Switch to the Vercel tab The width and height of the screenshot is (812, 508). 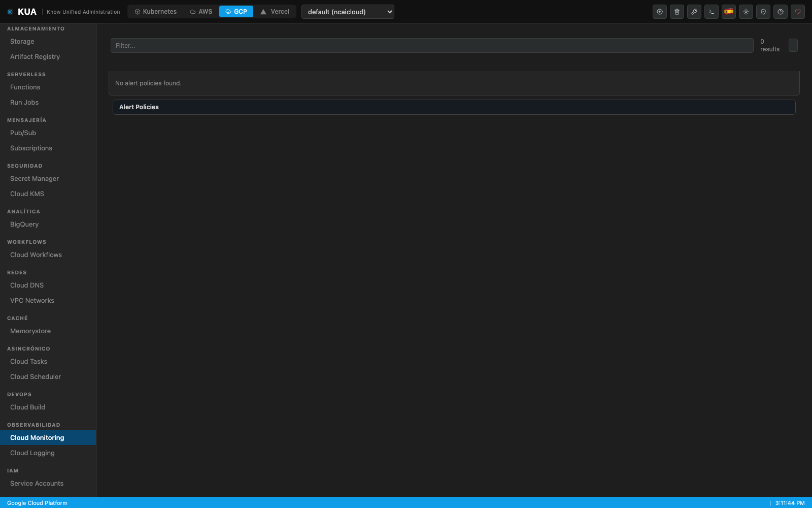coord(275,12)
